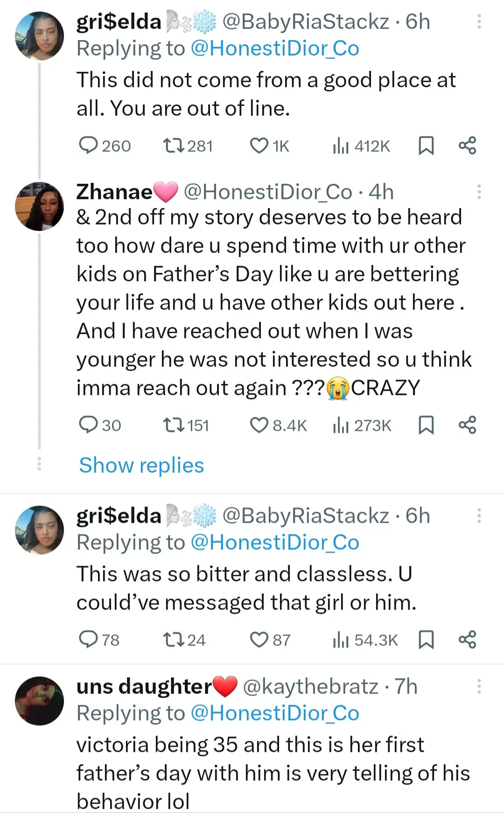Image resolution: width=504 pixels, height=813 pixels.
Task: Bookmark the "out of line" tweet
Action: click(x=426, y=146)
